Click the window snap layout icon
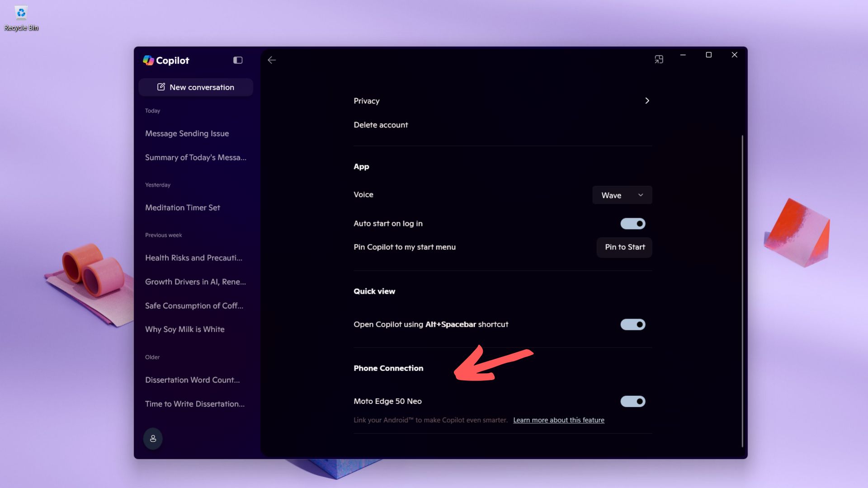Viewport: 868px width, 488px height. click(658, 58)
